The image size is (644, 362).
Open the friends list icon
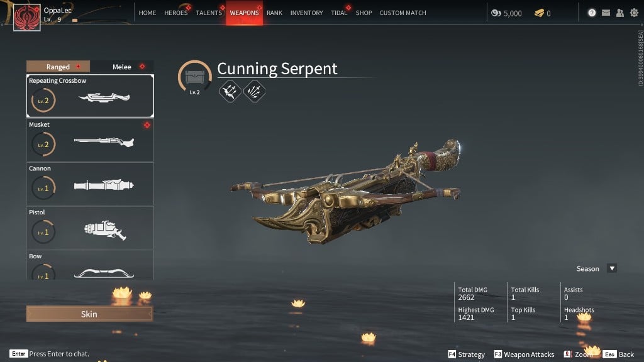tap(620, 13)
